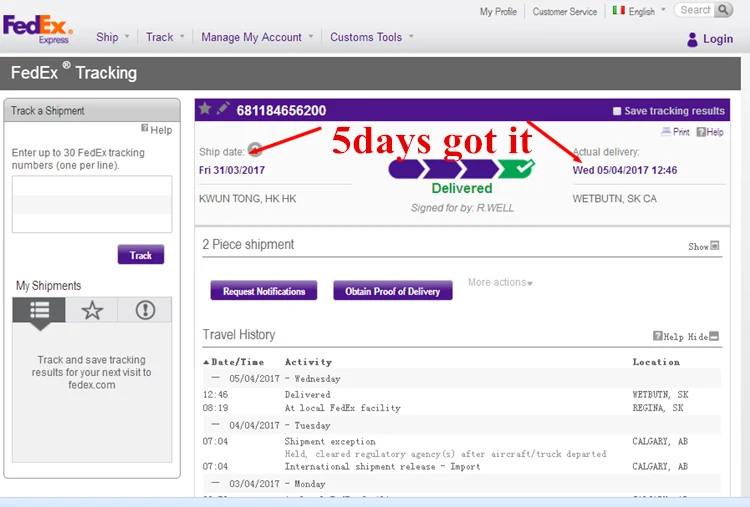
Task: Open the shipment list tab icon in My Shipments
Action: pyautogui.click(x=39, y=310)
